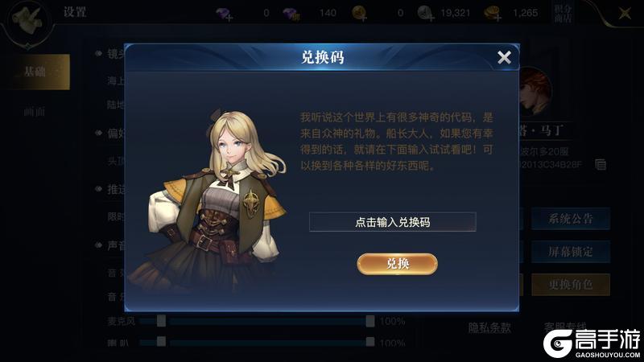Close the 兑换码 dialog with X
Screen dimensions: 644x362
click(504, 57)
